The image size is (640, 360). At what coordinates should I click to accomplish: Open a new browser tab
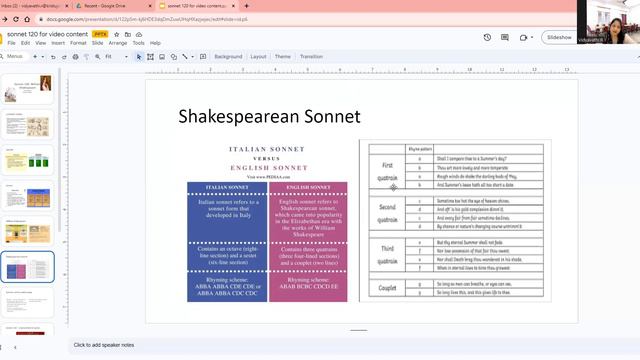click(247, 6)
